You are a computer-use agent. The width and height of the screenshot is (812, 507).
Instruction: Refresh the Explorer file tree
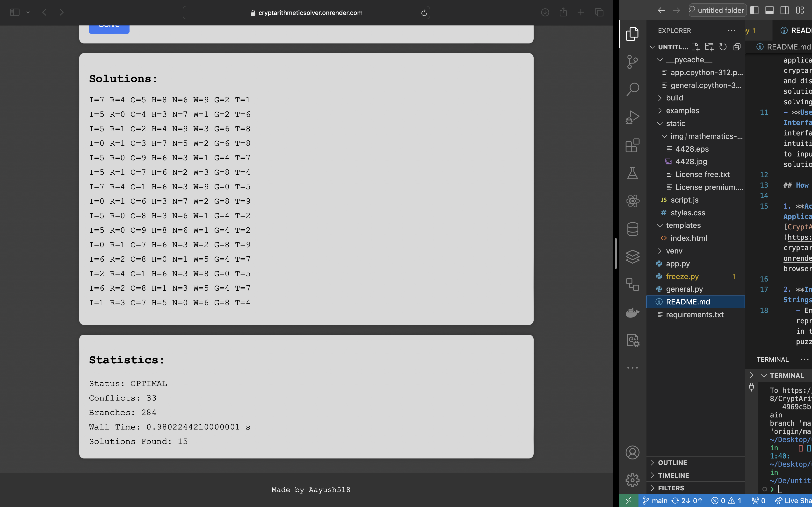pos(723,47)
